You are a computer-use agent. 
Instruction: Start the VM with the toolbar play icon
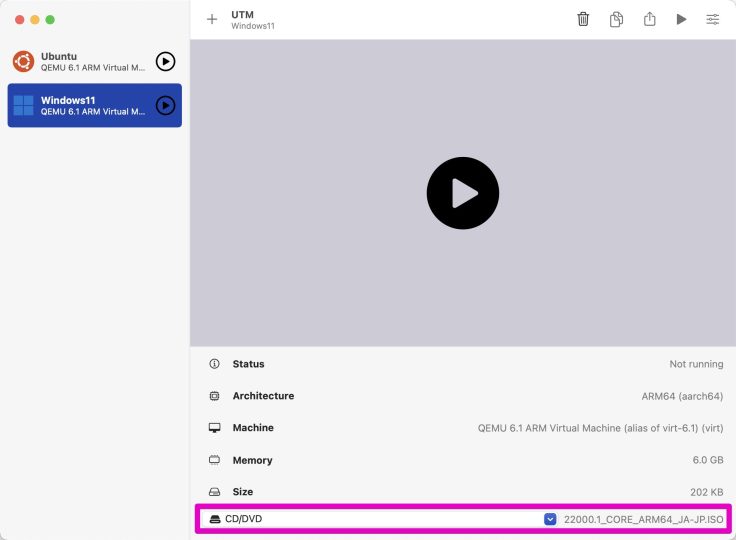681,19
